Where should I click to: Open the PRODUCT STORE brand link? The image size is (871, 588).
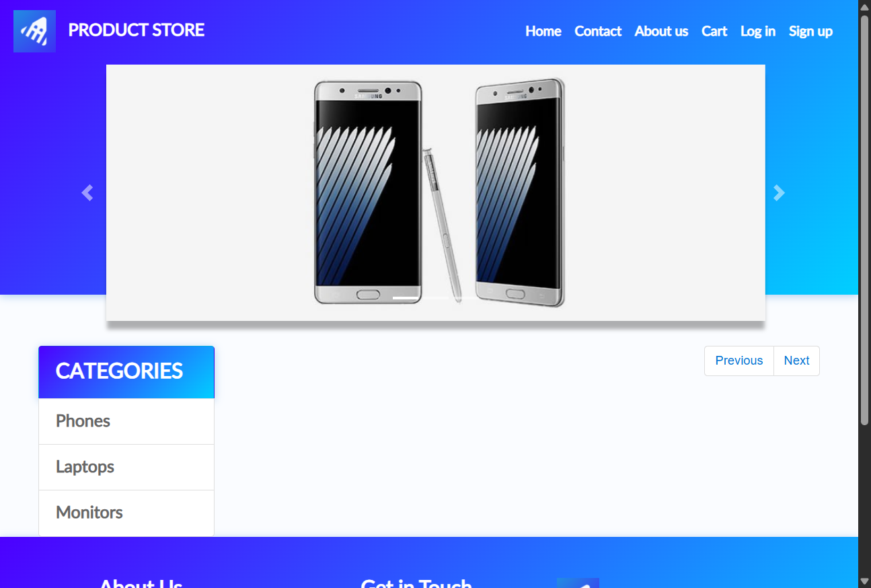(136, 30)
